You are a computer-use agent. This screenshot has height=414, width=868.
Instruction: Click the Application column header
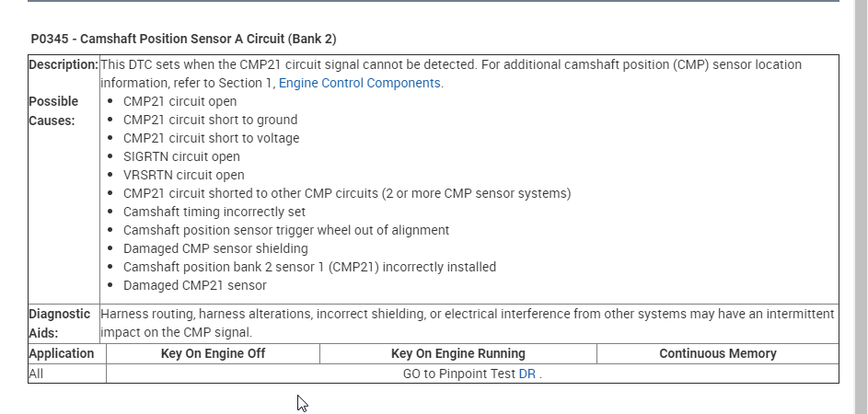coord(62,353)
